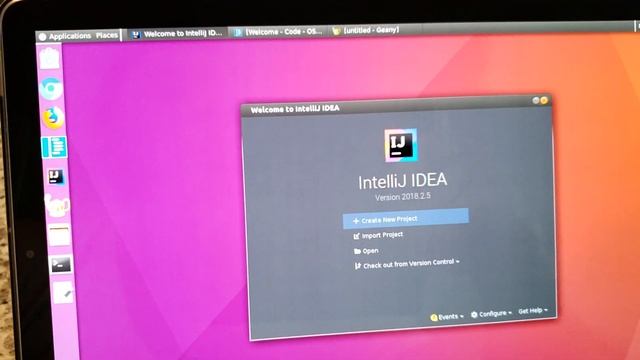Launch IntelliJ IDEA from the dock
640x360 pixels.
point(56,177)
